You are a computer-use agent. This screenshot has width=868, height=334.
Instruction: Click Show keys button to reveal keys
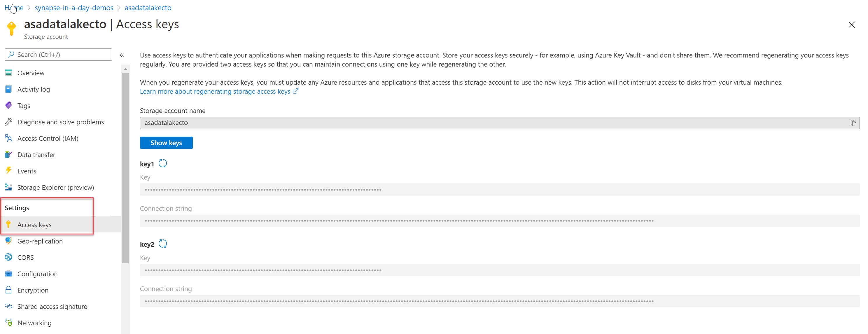(x=166, y=143)
